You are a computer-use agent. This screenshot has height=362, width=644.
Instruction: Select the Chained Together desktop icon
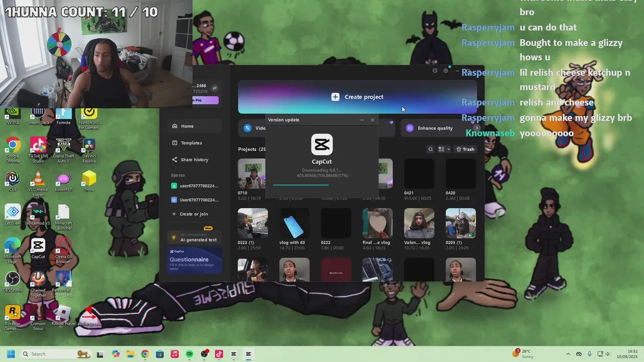38,285
